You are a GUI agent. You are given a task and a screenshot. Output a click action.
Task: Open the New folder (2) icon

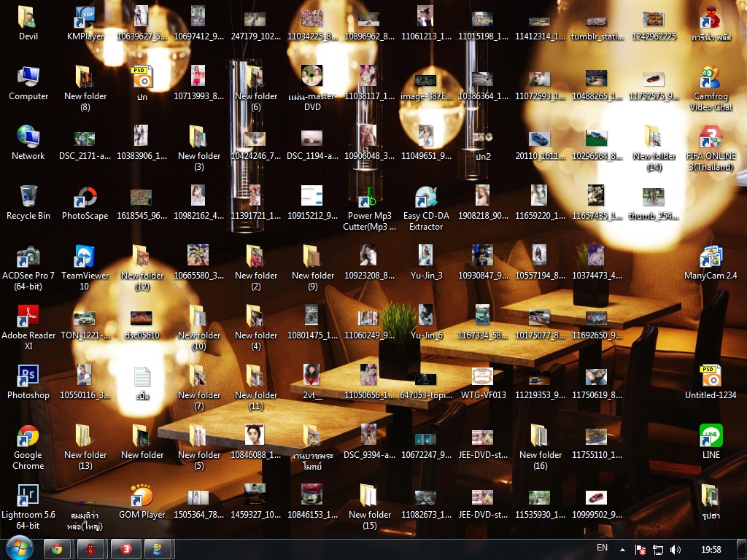[256, 268]
